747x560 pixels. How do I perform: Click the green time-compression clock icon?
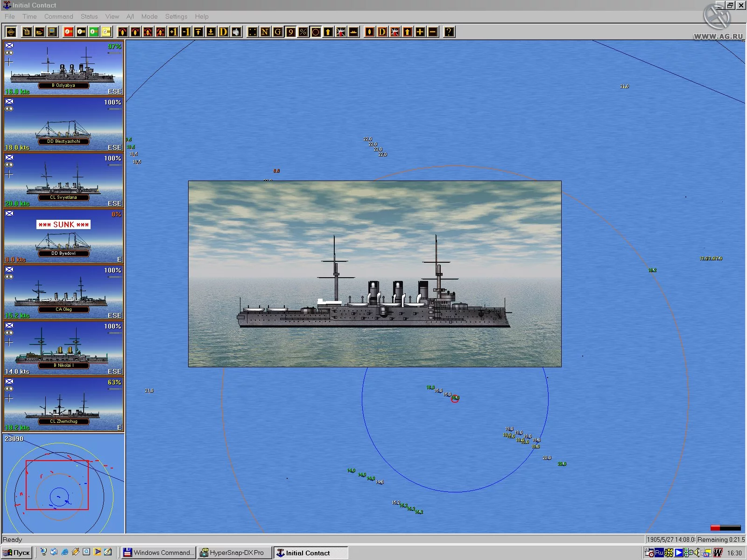(94, 32)
